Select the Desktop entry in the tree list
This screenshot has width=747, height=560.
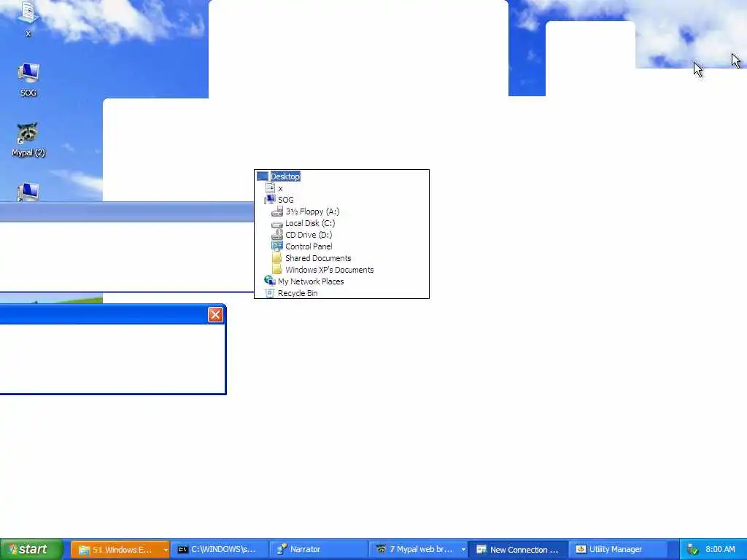tap(285, 176)
